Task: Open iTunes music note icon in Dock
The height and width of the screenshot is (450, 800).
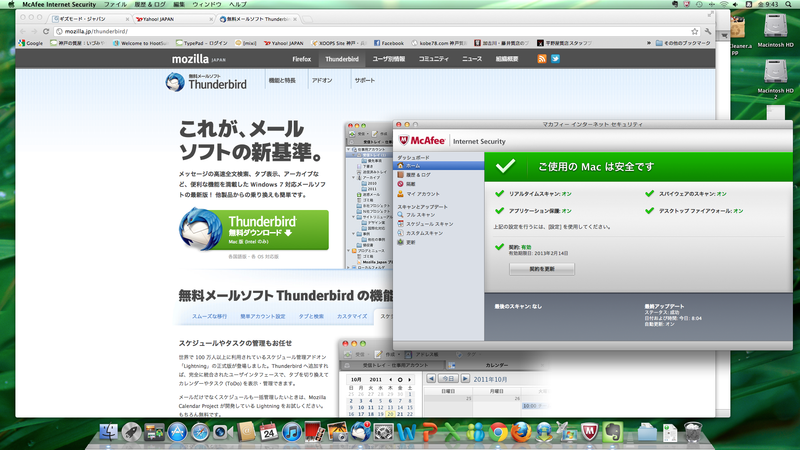Action: [292, 432]
